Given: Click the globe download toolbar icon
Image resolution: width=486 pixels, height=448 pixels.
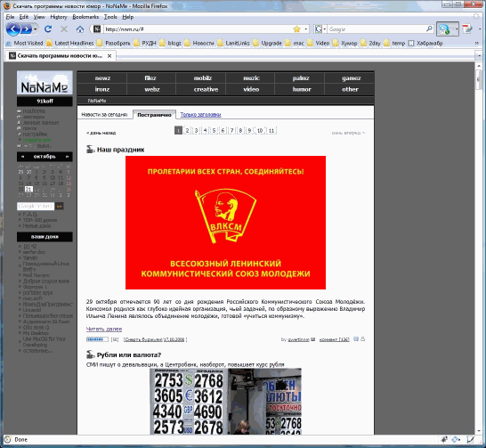Looking at the screenshot, I should [444, 29].
